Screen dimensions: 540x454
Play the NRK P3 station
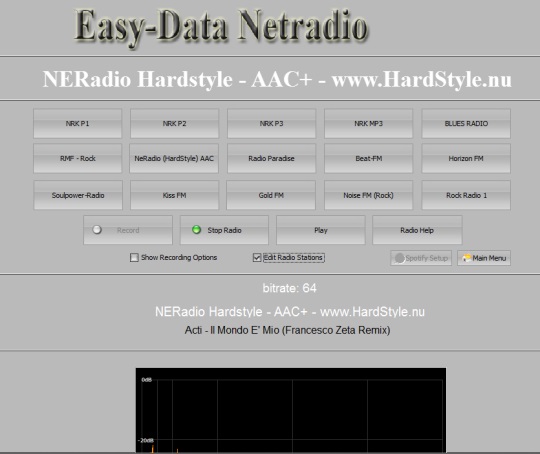click(x=271, y=123)
